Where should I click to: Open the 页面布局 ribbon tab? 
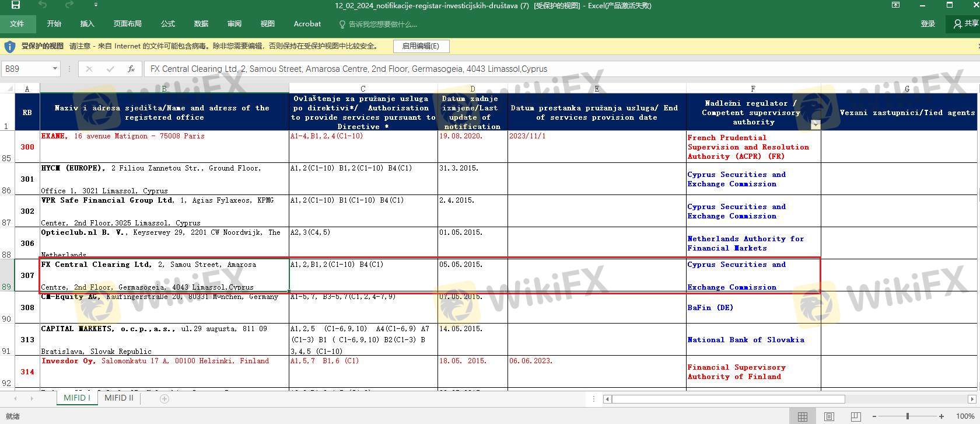[127, 24]
